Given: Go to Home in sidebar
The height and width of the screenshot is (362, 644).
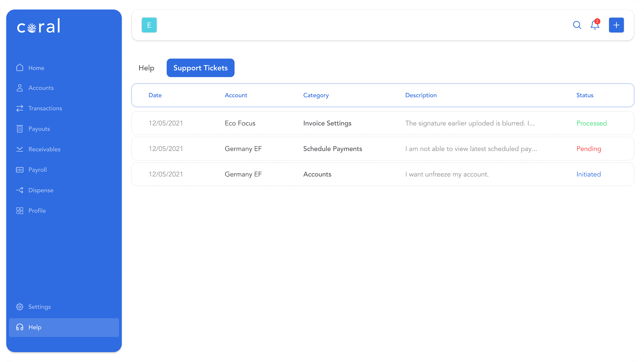Looking at the screenshot, I should tap(36, 68).
